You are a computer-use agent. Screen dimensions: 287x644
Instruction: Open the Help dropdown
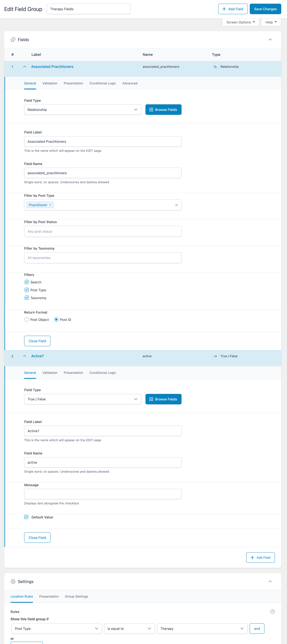click(x=271, y=22)
